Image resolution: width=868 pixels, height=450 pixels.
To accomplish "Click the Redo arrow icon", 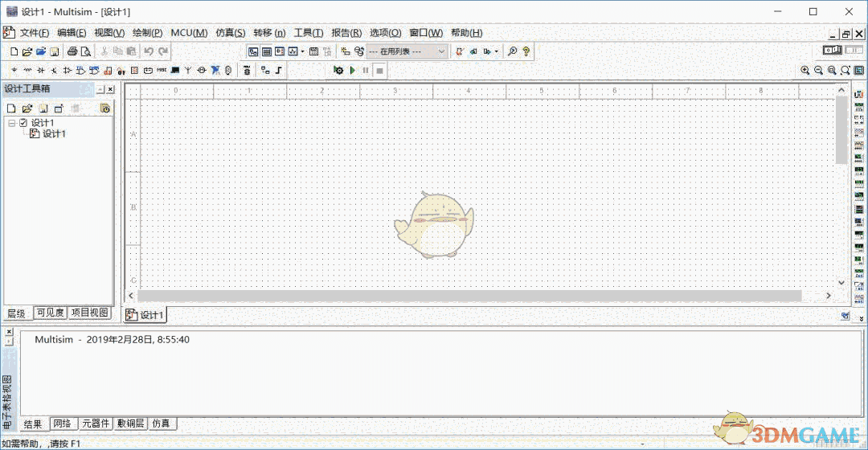I will [x=162, y=51].
